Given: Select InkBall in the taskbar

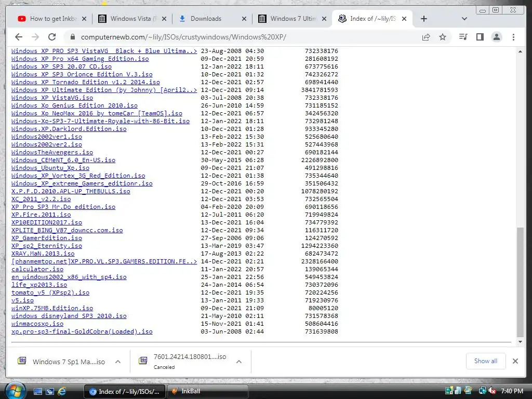Looking at the screenshot, I should point(208,392).
